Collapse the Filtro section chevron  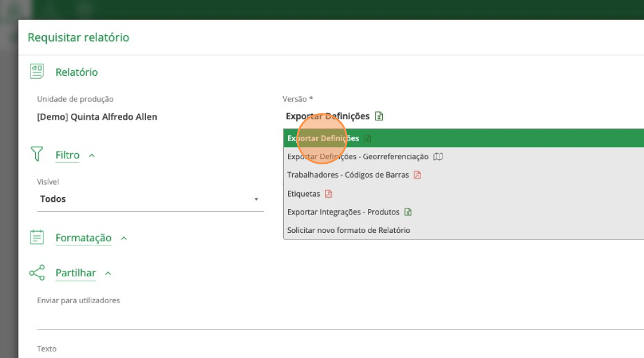pyautogui.click(x=92, y=155)
